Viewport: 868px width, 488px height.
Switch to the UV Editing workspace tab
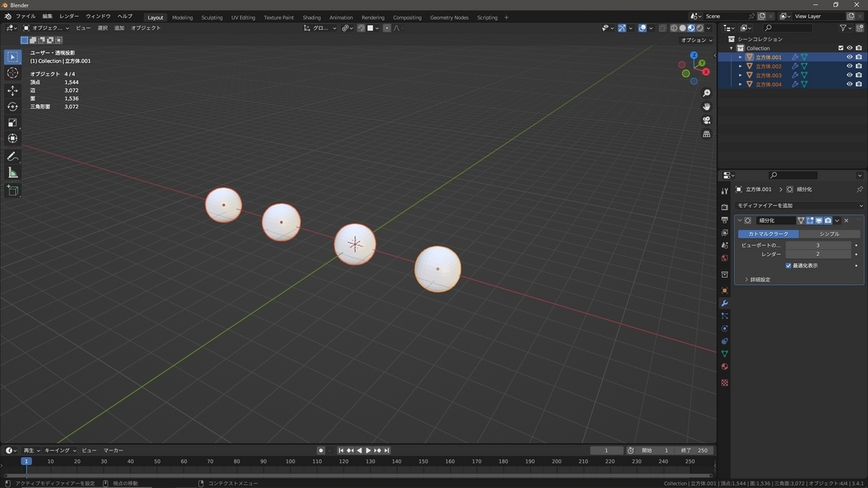pyautogui.click(x=243, y=17)
